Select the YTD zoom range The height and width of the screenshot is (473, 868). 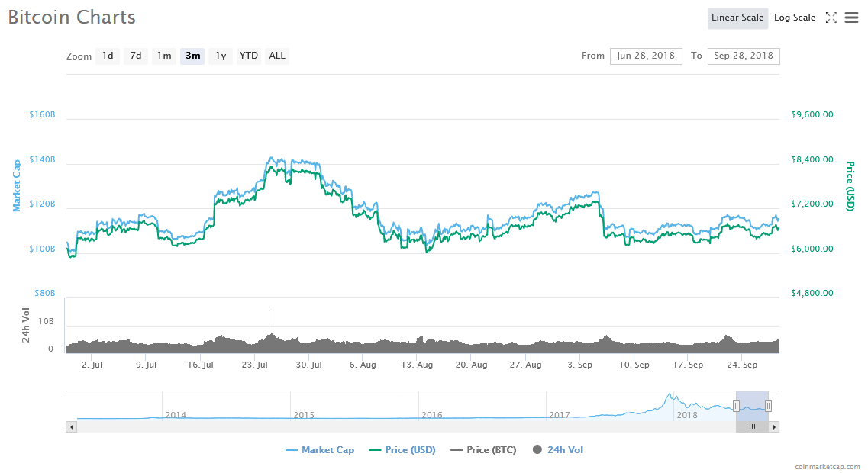(x=249, y=56)
